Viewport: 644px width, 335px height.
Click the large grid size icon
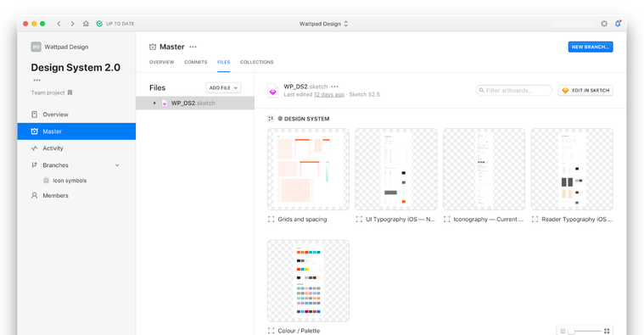click(607, 331)
